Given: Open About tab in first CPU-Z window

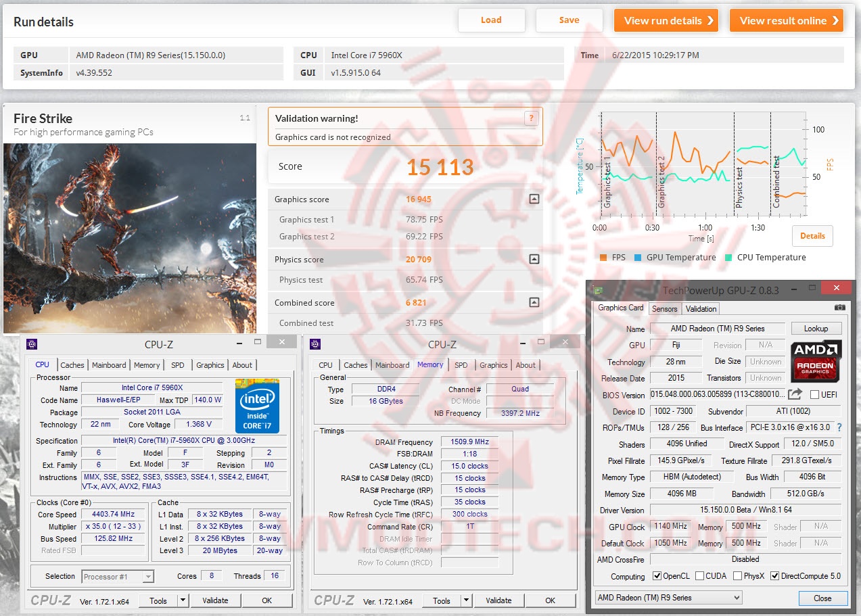Looking at the screenshot, I should point(242,365).
